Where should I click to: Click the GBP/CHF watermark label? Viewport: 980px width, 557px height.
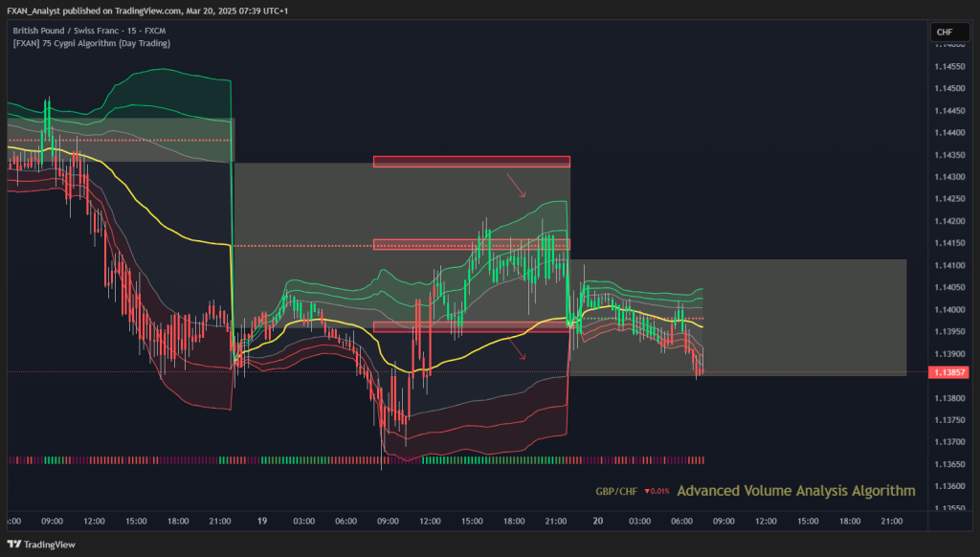[x=616, y=491]
